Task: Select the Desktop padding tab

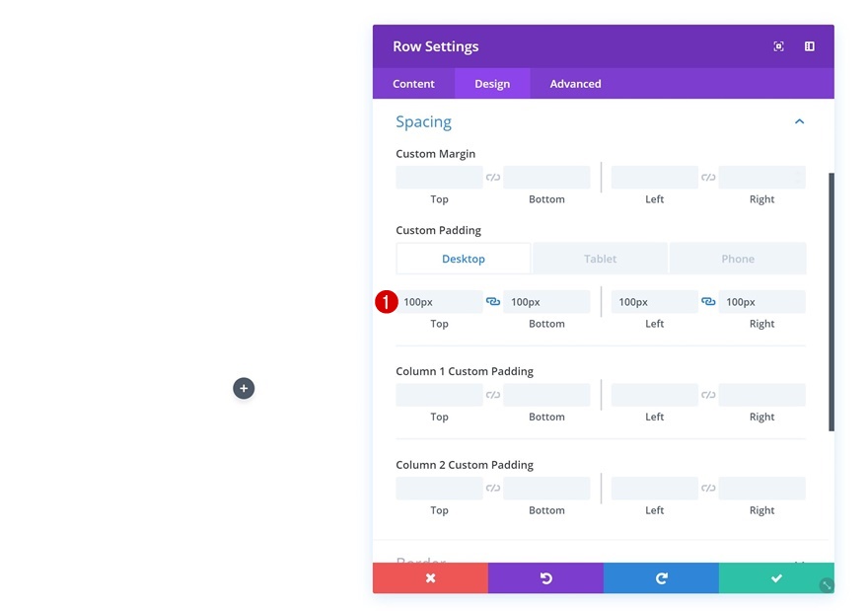Action: point(464,259)
